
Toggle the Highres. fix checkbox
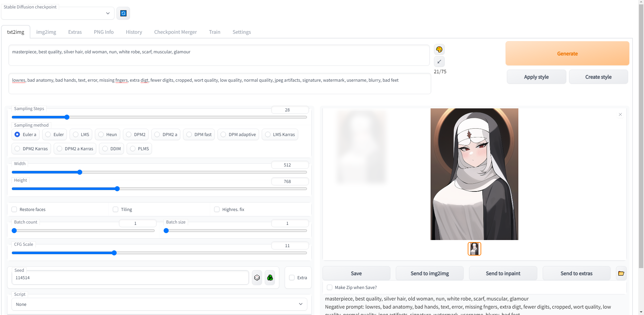pyautogui.click(x=217, y=209)
